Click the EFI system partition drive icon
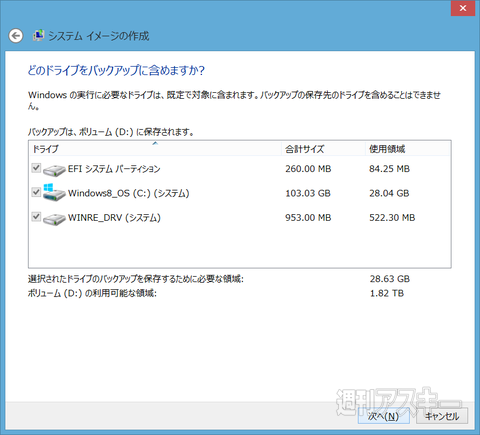480x435 pixels. click(54, 170)
